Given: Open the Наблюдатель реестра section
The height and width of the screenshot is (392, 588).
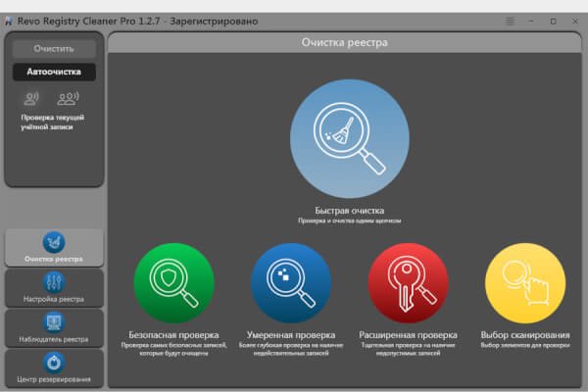Looking at the screenshot, I should click(x=54, y=328).
